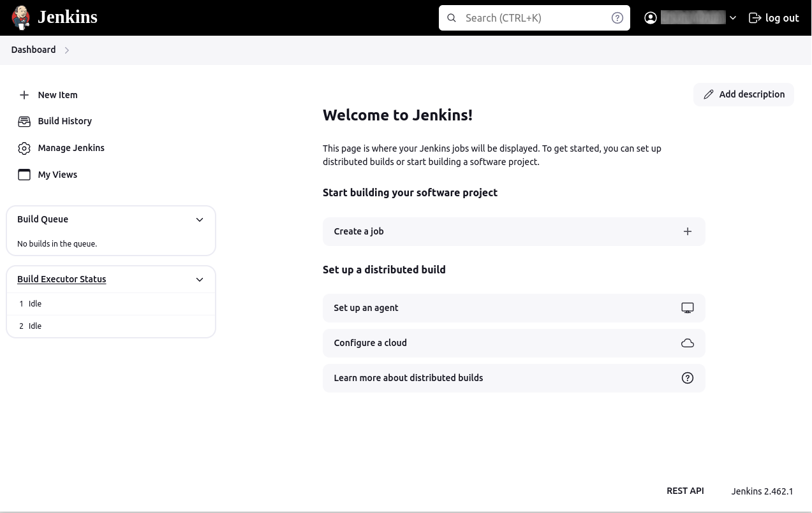Click the cloud icon on Configure a cloud
The width and height of the screenshot is (812, 513).
687,343
